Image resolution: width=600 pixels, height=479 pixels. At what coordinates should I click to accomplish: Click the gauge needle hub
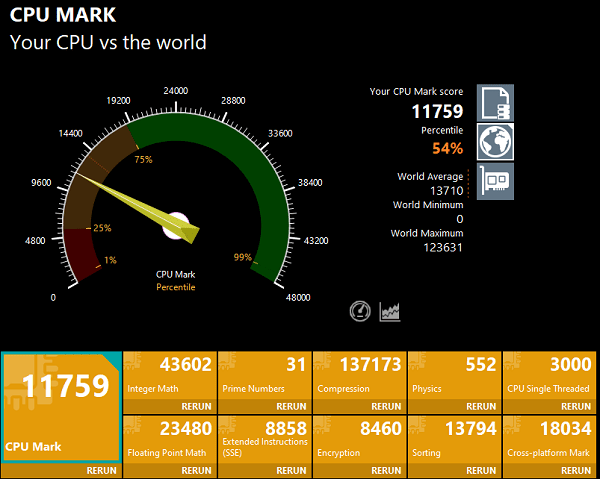tap(176, 226)
